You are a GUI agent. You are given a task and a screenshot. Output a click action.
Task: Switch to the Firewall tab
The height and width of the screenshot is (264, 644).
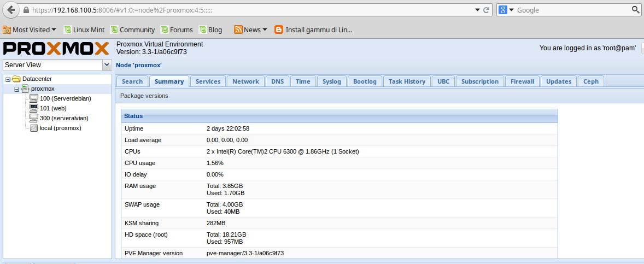523,81
